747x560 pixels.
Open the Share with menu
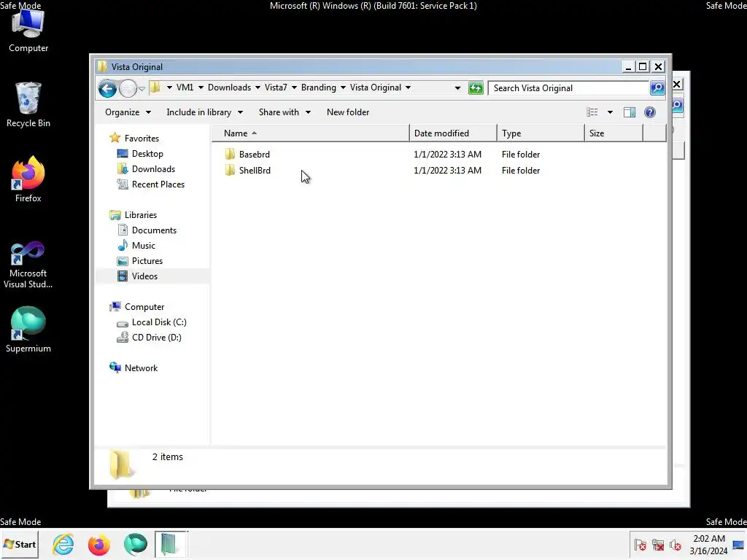tap(285, 112)
